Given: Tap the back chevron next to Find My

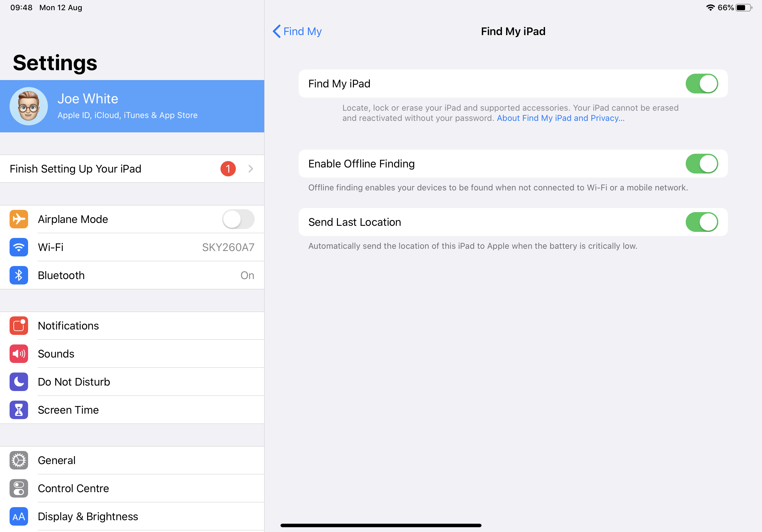Looking at the screenshot, I should click(276, 31).
